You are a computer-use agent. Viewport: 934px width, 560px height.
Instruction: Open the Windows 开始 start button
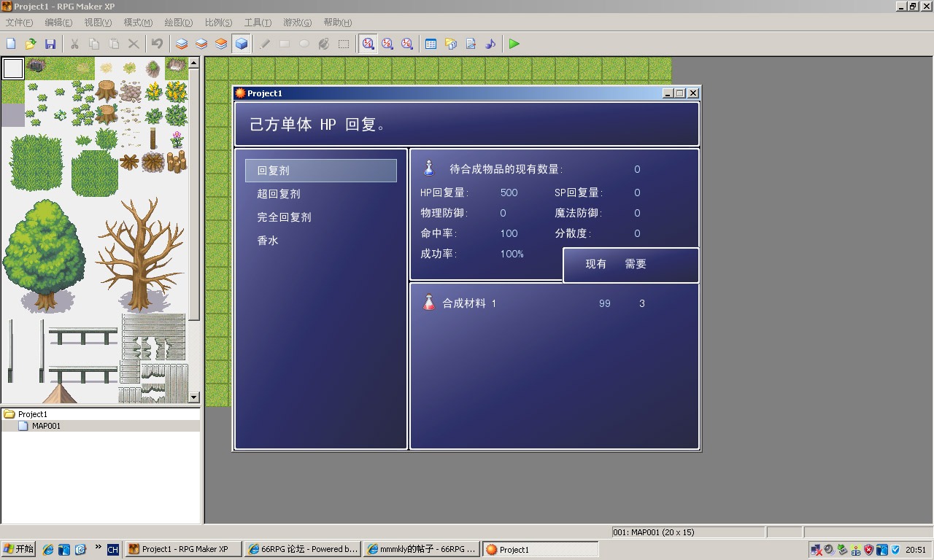(x=18, y=549)
